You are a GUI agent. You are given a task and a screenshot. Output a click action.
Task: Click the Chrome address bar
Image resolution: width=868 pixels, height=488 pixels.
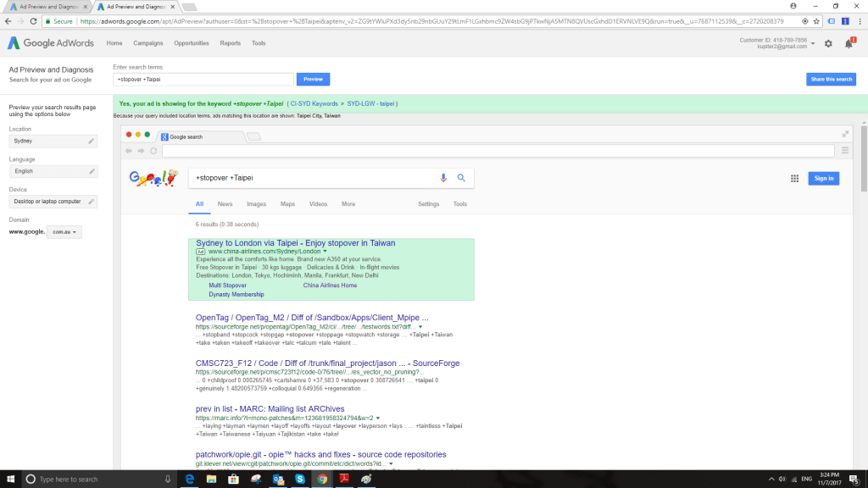[431, 21]
